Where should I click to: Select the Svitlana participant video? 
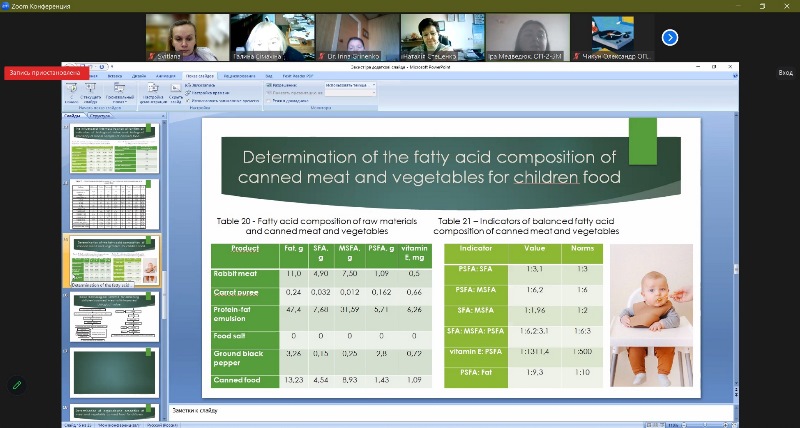pyautogui.click(x=187, y=37)
